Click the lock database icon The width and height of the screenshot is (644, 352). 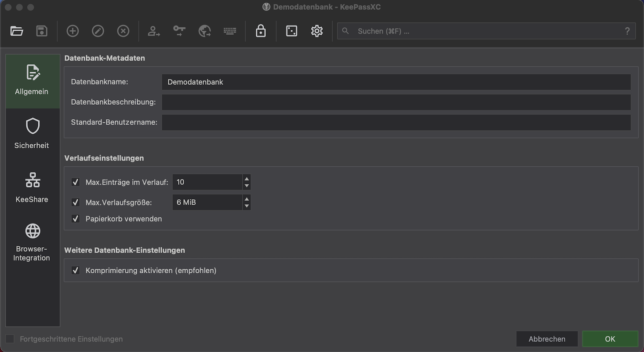[x=261, y=31]
